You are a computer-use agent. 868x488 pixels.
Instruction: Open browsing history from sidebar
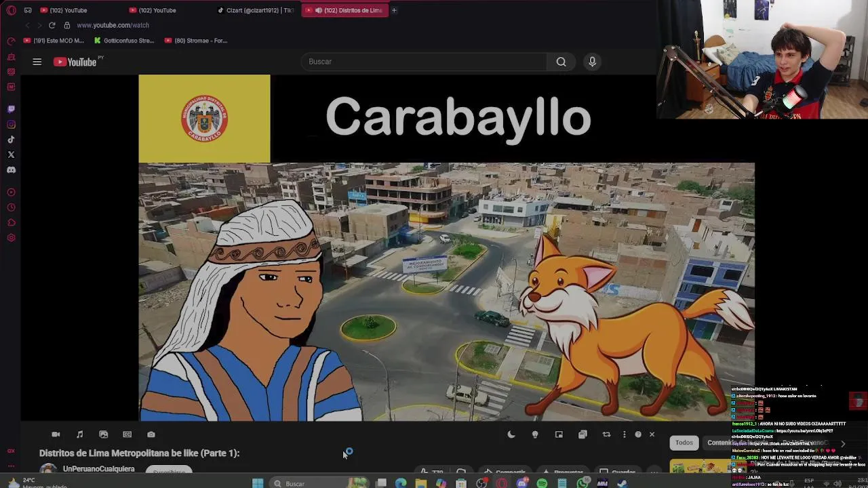pos(11,207)
